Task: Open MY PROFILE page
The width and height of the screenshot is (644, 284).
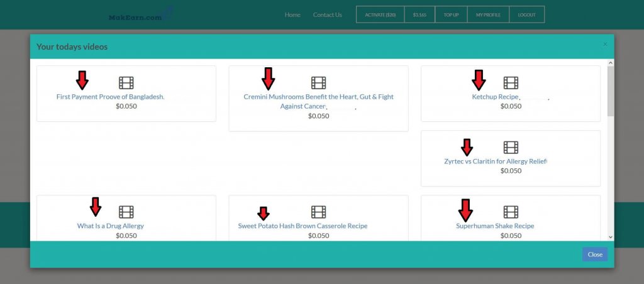Action: [x=488, y=14]
